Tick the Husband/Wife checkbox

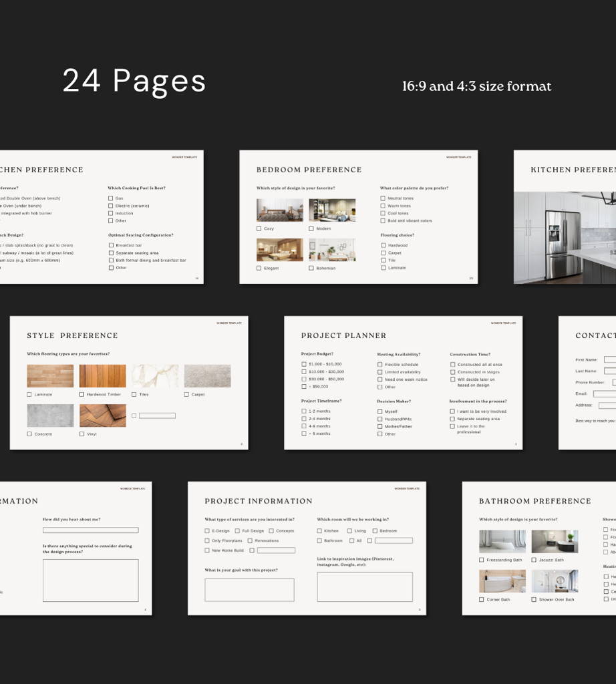tap(379, 419)
